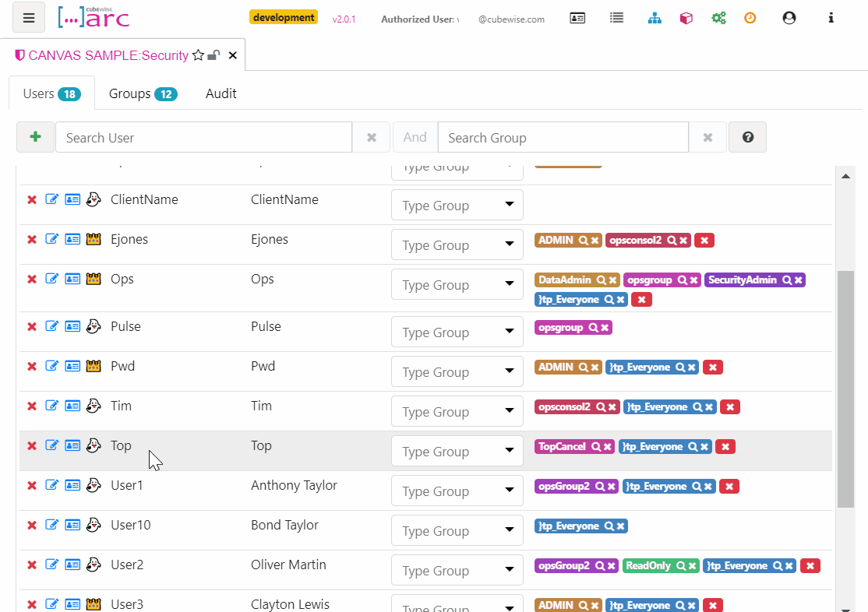Open the orange clock chores icon

click(x=750, y=18)
